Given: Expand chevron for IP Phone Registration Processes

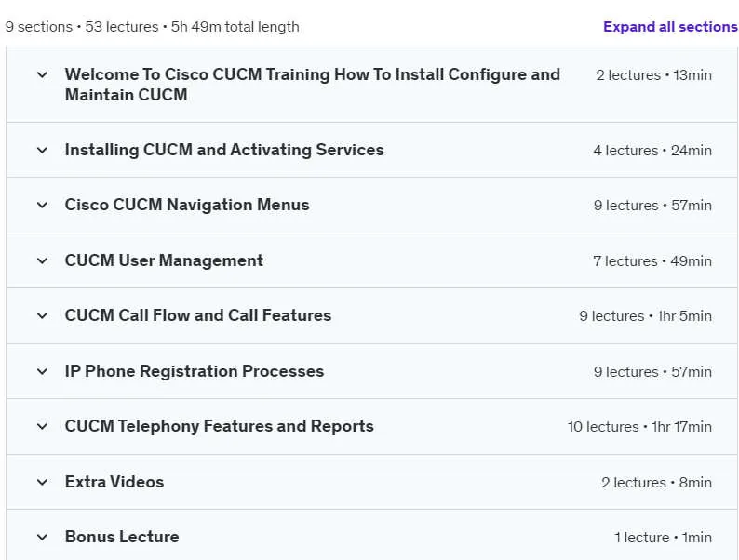Looking at the screenshot, I should point(42,371).
